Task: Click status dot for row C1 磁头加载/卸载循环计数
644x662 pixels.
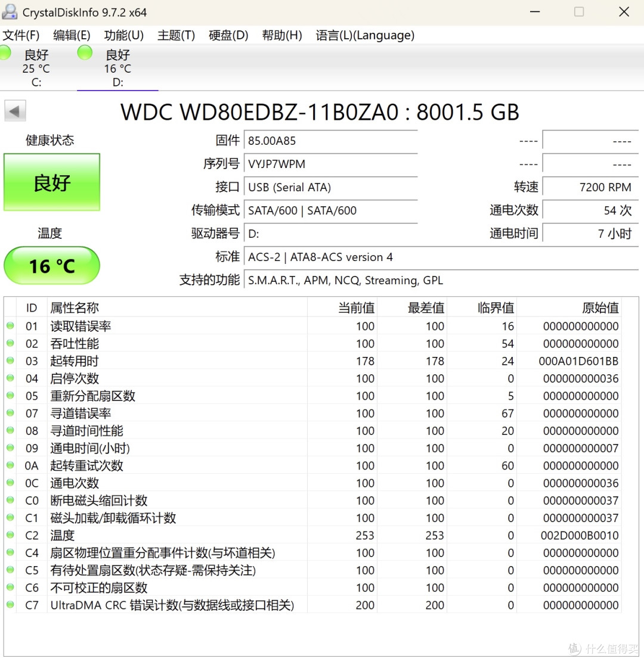Action: pyautogui.click(x=10, y=518)
